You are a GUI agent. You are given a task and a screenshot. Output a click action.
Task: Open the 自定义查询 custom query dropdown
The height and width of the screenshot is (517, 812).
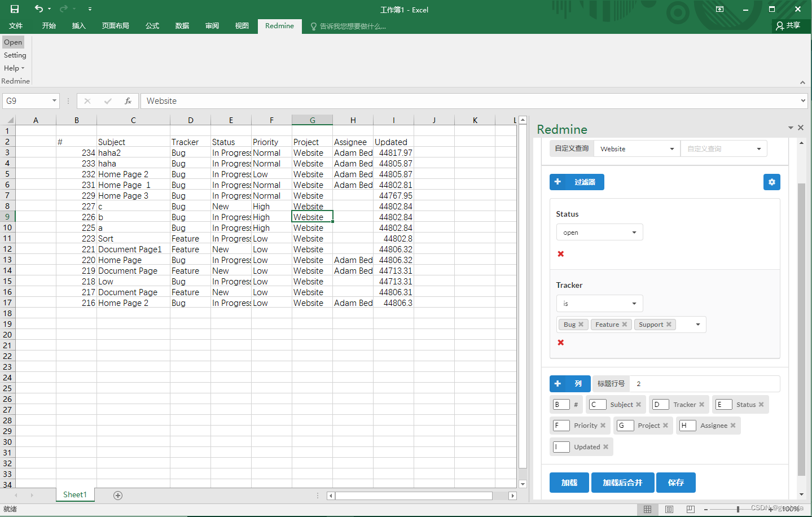tap(723, 149)
